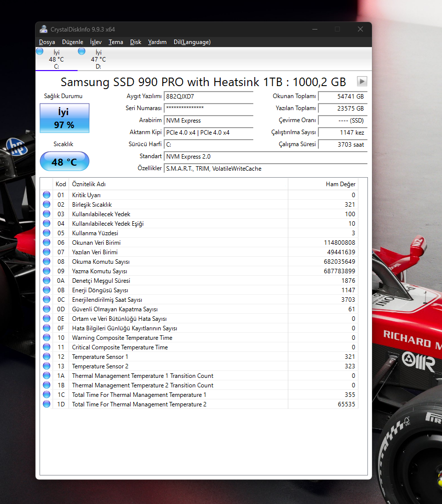
Task: Click the Standart field NVM Express 2.0
Action: click(x=265, y=157)
